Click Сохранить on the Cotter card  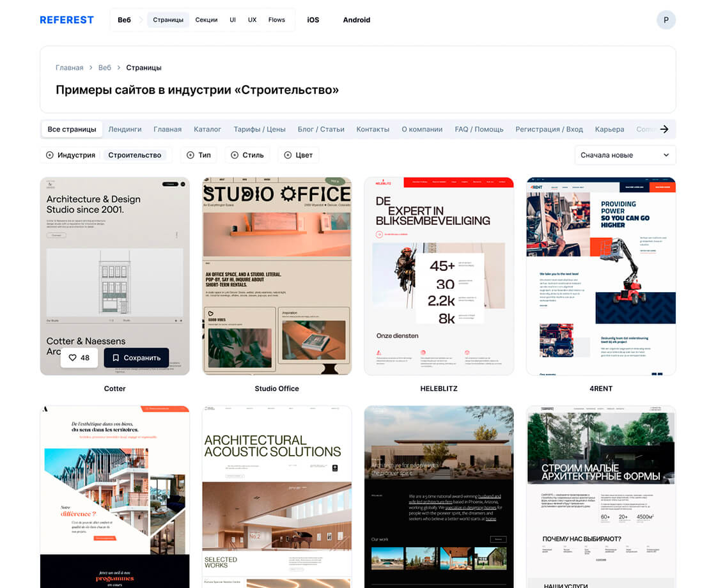(x=137, y=358)
